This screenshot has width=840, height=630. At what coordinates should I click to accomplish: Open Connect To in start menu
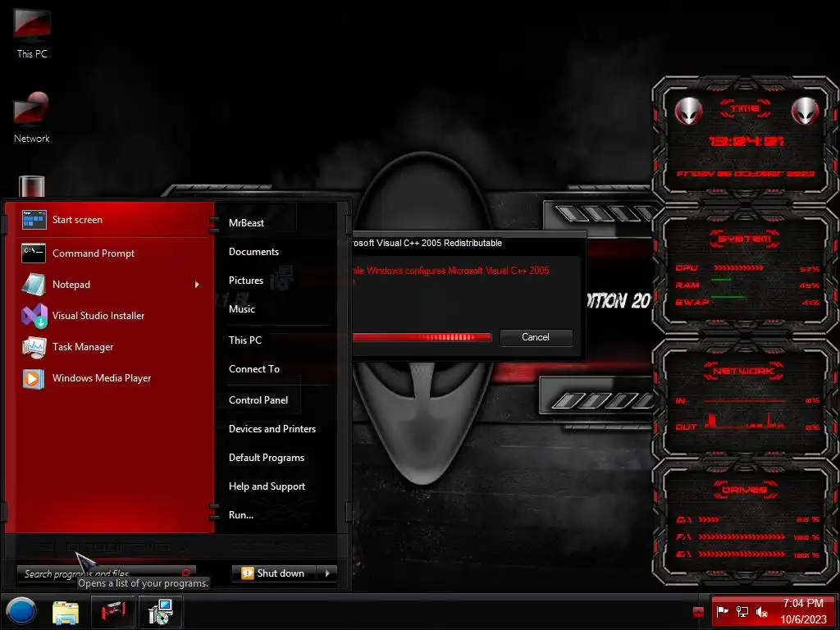(x=254, y=369)
